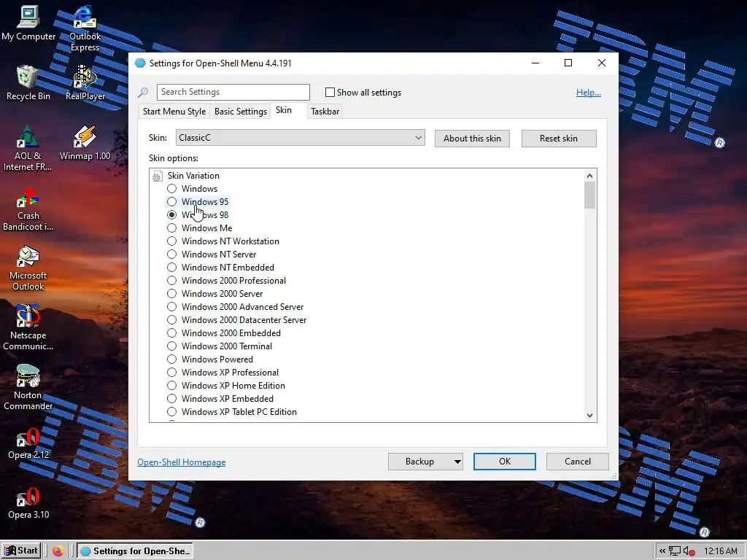The height and width of the screenshot is (560, 747).
Task: Open the Recycle Bin icon
Action: [28, 83]
